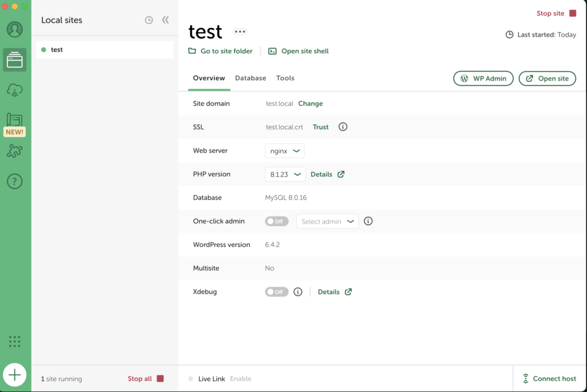Click the test.local domain text
The height and width of the screenshot is (392, 587).
click(279, 104)
